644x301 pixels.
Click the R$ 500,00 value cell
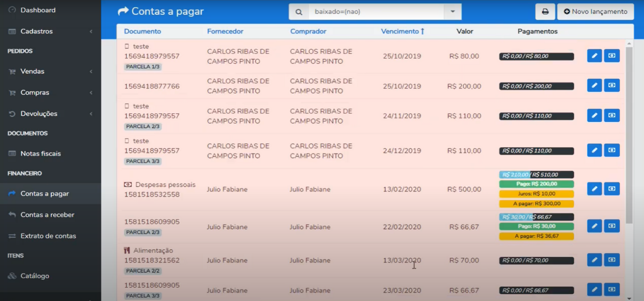click(464, 189)
